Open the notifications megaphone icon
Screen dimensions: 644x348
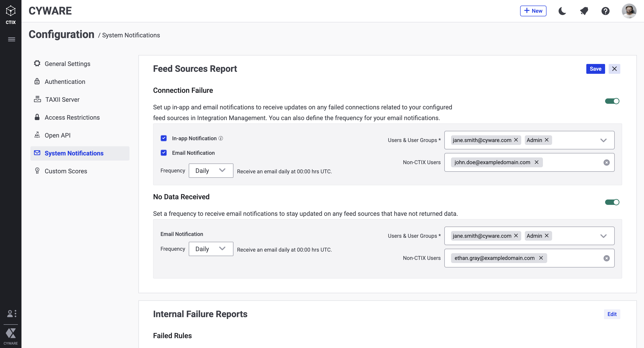(584, 11)
